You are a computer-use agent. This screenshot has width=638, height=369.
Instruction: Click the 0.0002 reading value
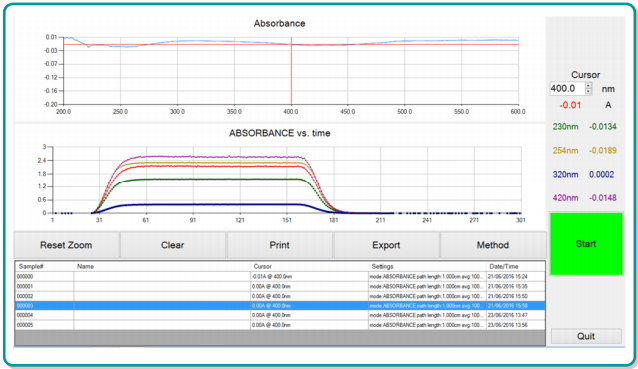pyautogui.click(x=601, y=175)
